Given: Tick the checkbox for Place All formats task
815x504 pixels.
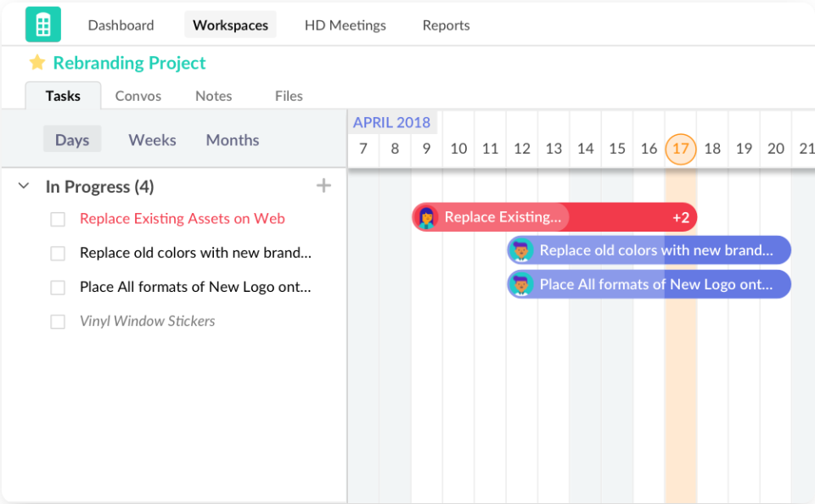Looking at the screenshot, I should point(58,287).
